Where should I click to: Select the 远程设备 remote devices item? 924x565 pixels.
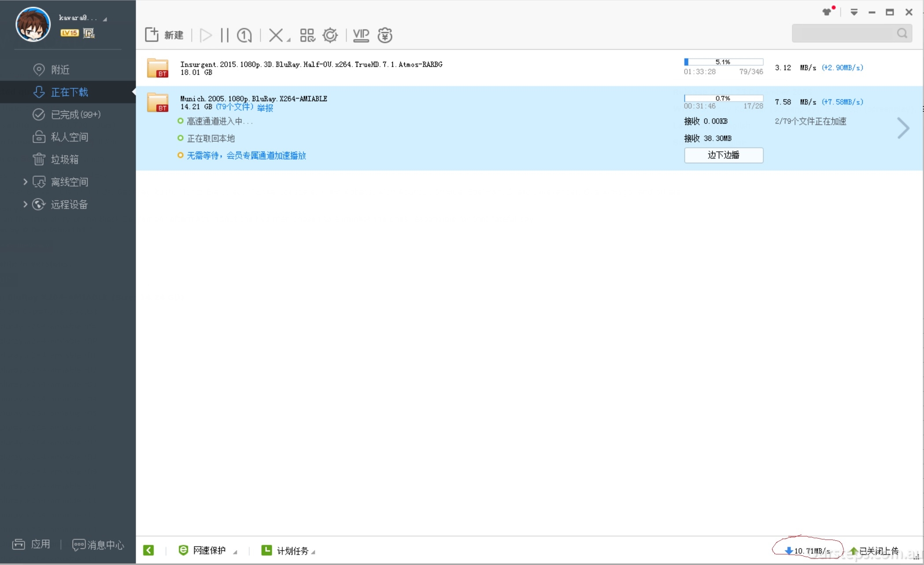[x=70, y=204]
